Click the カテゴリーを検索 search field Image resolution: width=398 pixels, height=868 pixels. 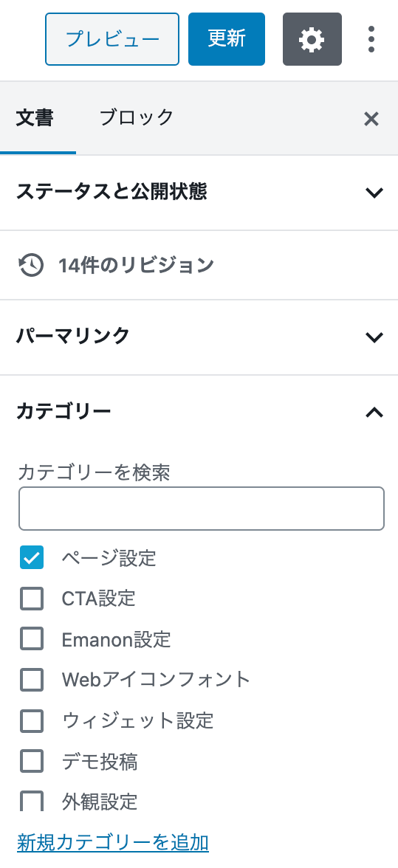point(202,509)
